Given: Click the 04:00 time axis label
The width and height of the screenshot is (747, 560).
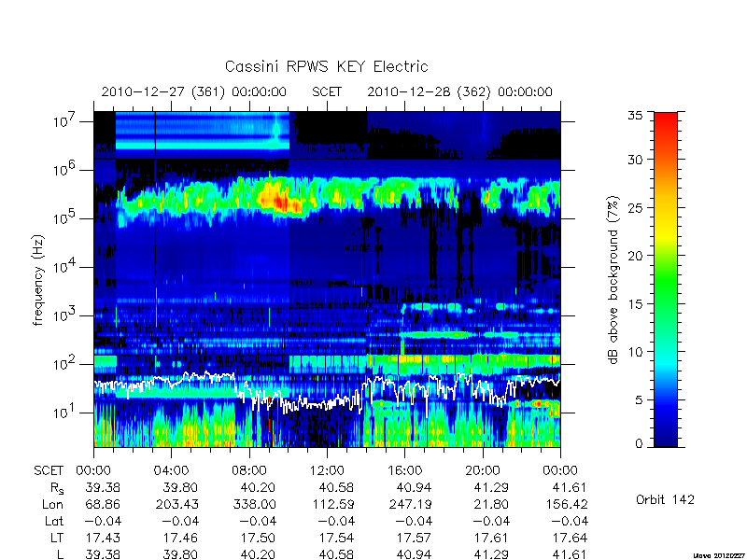Looking at the screenshot, I should pos(171,470).
